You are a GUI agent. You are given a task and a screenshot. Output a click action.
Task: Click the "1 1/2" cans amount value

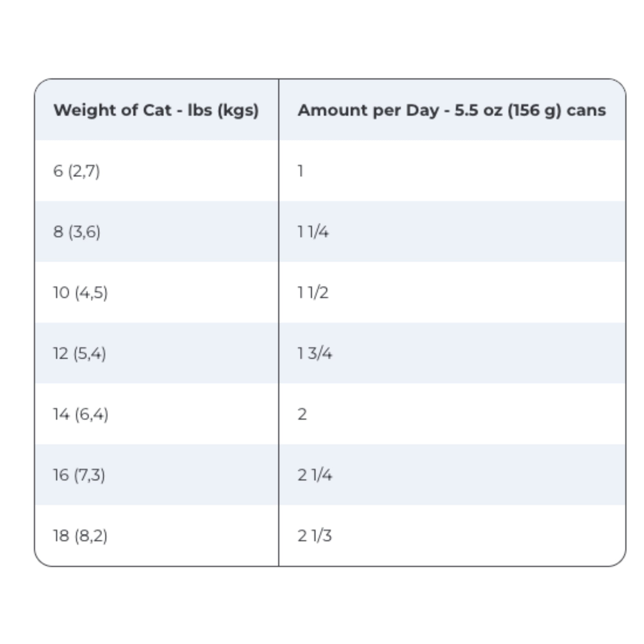click(x=313, y=293)
